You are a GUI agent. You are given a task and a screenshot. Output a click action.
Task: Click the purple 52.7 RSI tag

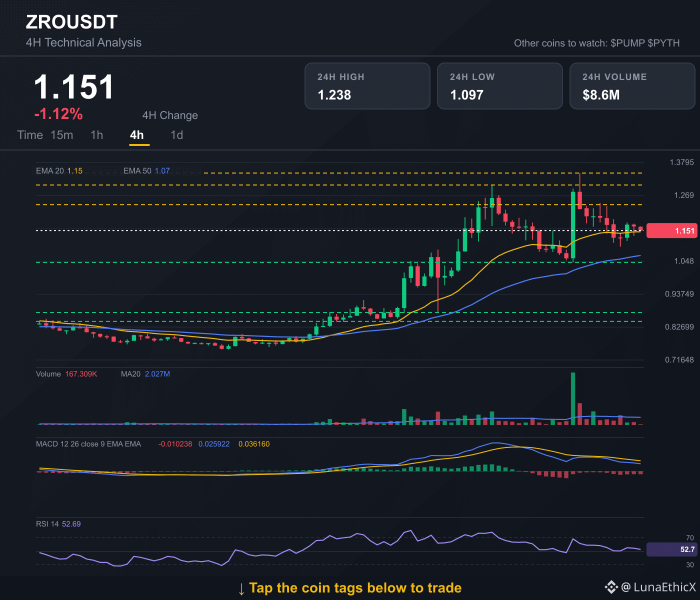pyautogui.click(x=671, y=549)
